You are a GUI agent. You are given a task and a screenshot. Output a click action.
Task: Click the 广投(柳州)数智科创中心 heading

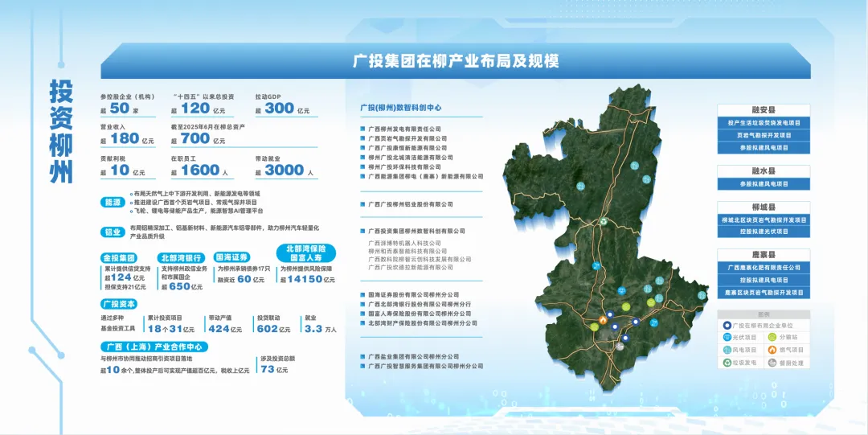point(401,108)
